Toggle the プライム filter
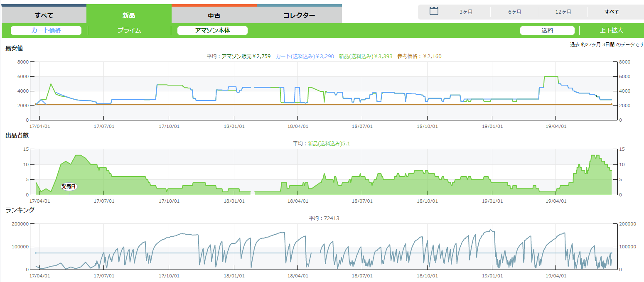Image resolution: width=644 pixels, height=282 pixels. (x=129, y=30)
